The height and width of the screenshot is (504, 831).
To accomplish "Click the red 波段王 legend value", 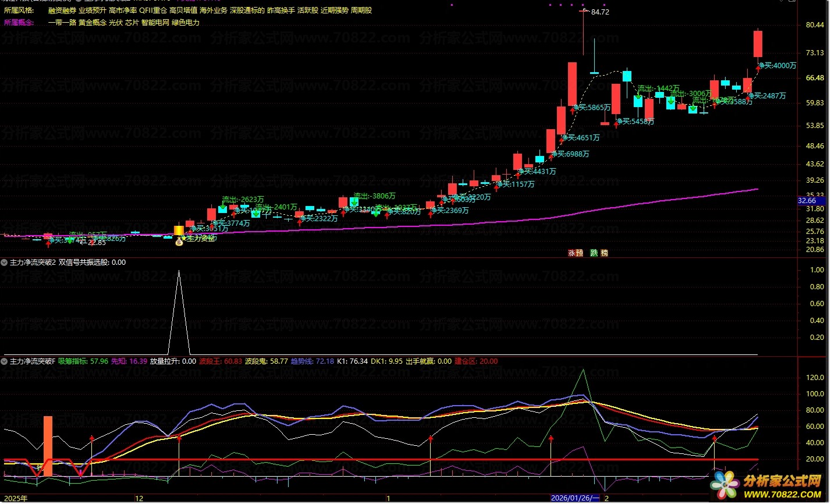I will (x=221, y=361).
